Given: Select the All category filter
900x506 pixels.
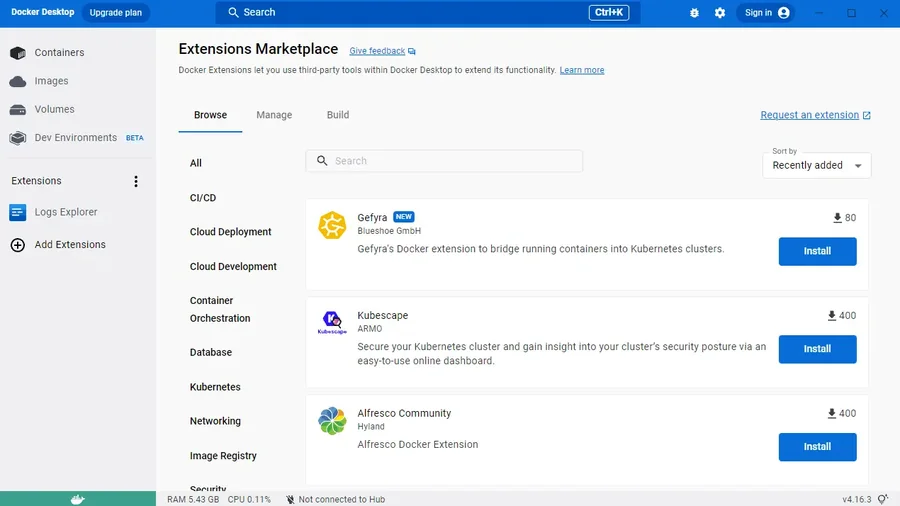Looking at the screenshot, I should [x=196, y=163].
